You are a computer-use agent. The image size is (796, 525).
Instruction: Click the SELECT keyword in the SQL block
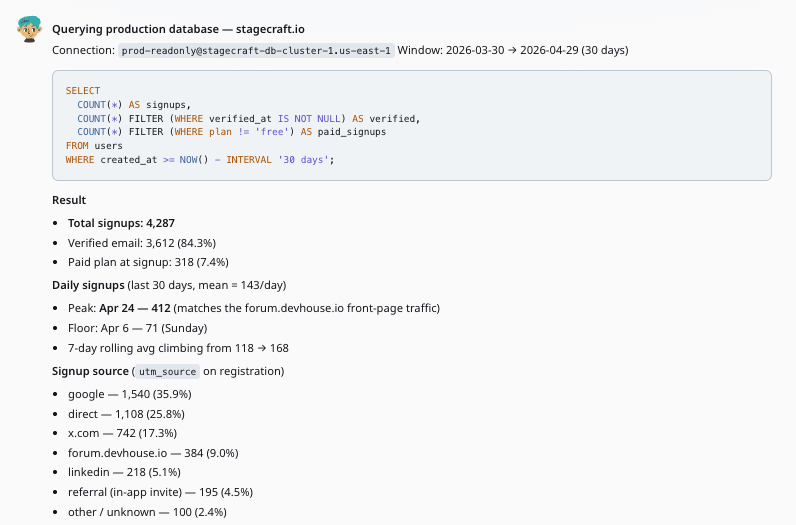(x=83, y=91)
